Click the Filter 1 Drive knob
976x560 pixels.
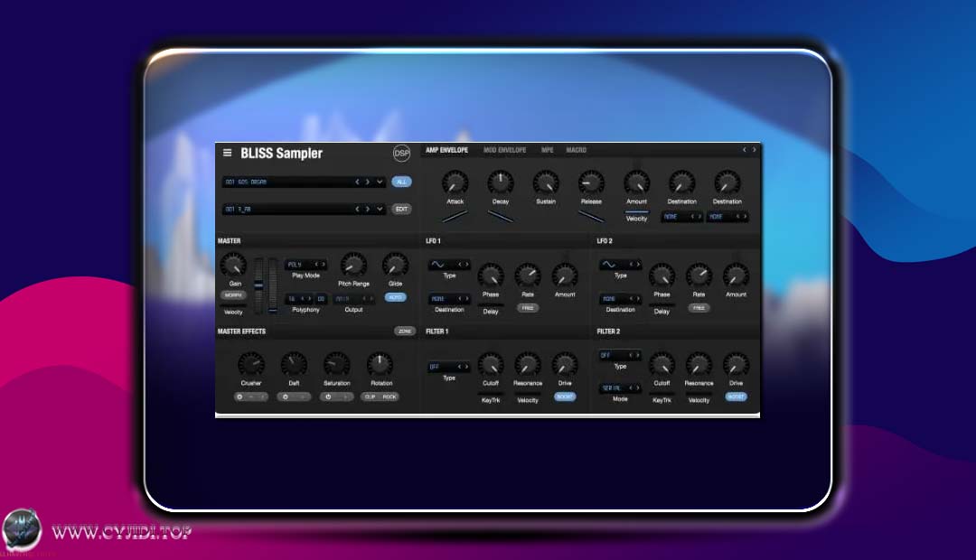point(565,365)
